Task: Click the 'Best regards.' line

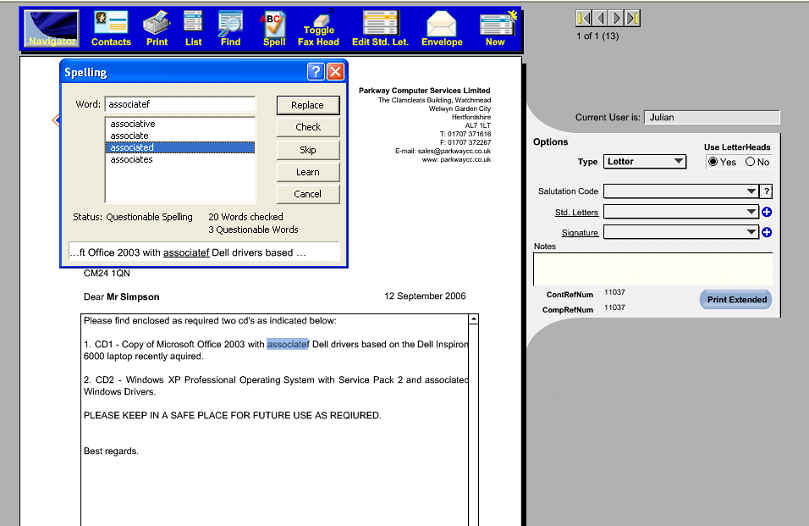Action: pyautogui.click(x=111, y=451)
